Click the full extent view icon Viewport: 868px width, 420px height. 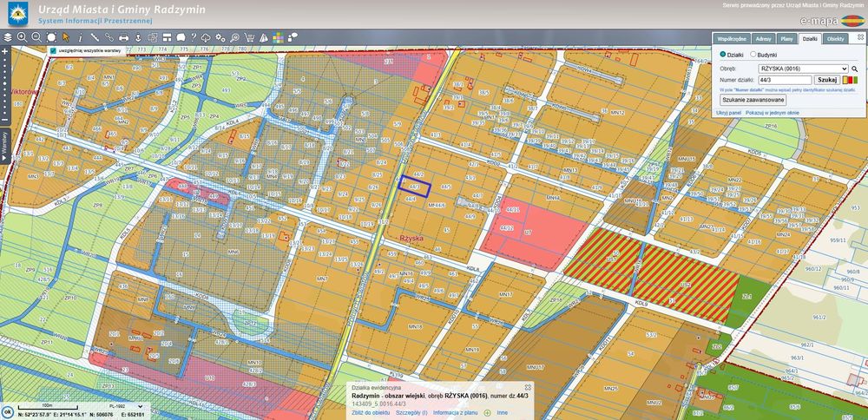pyautogui.click(x=51, y=37)
